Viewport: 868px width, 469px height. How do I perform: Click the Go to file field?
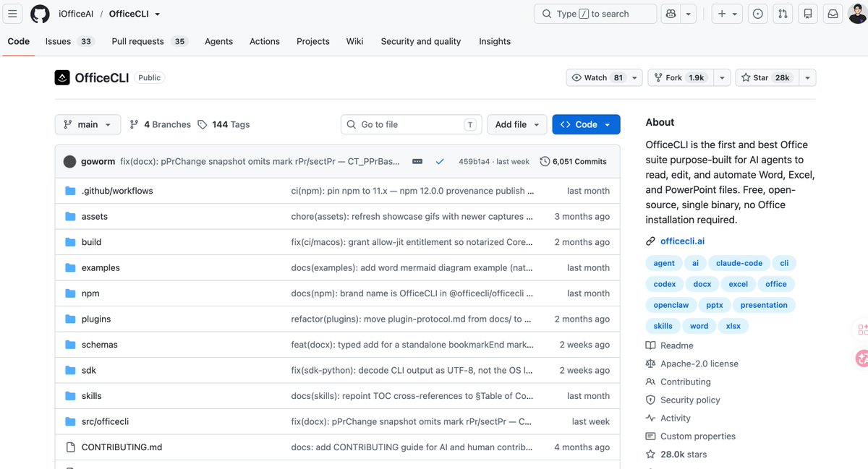tap(411, 124)
